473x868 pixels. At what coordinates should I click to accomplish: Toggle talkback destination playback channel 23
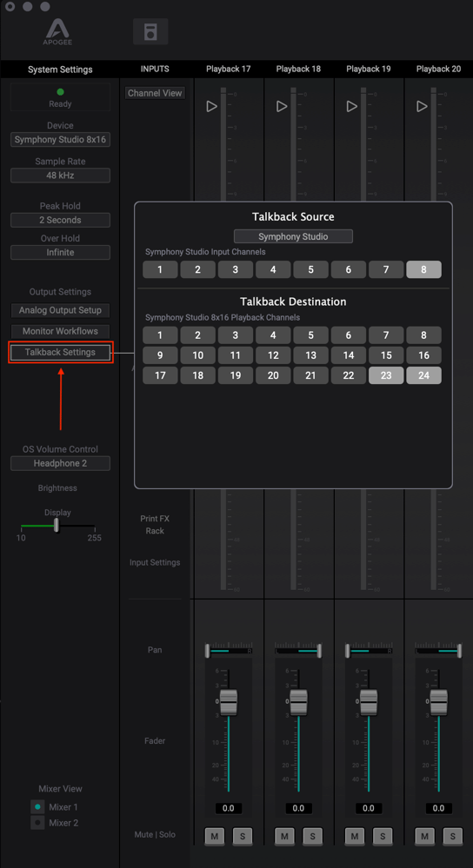coord(386,375)
